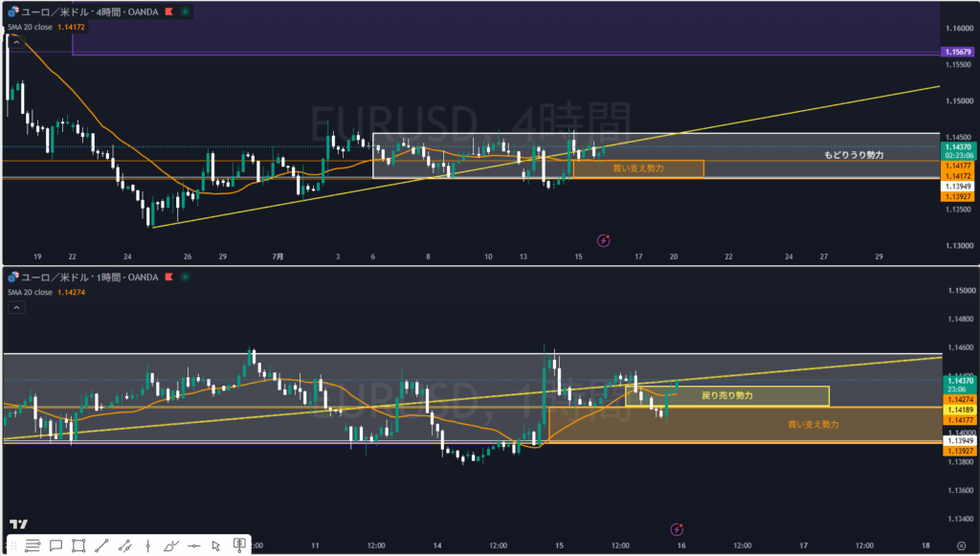Click the TradingView logo in the lower chart
The image size is (980, 556).
(x=18, y=524)
